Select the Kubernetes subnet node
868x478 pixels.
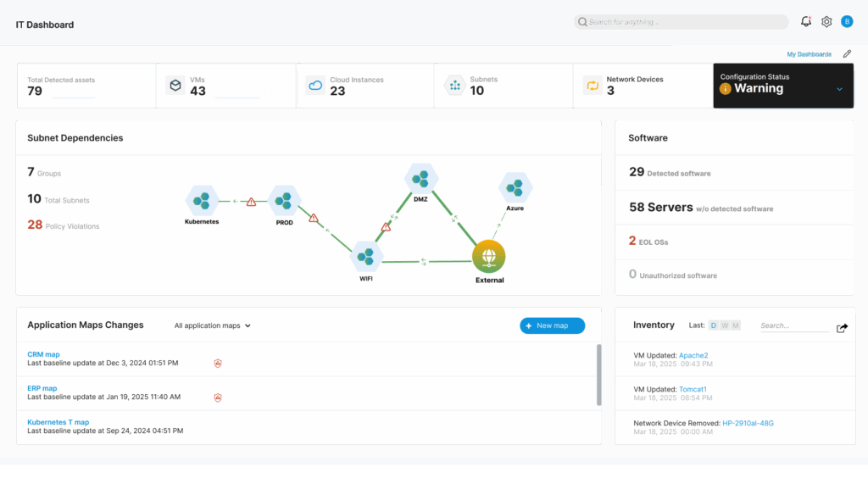pyautogui.click(x=202, y=200)
